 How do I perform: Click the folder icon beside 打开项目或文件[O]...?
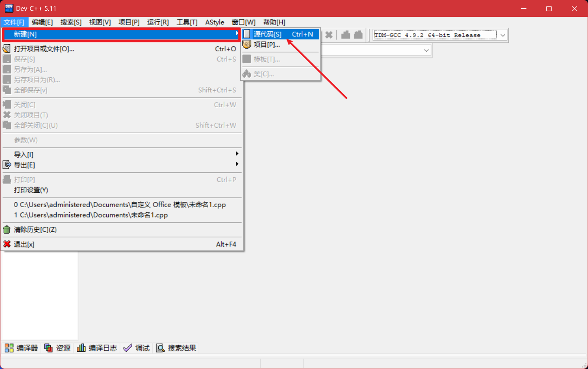click(x=7, y=49)
